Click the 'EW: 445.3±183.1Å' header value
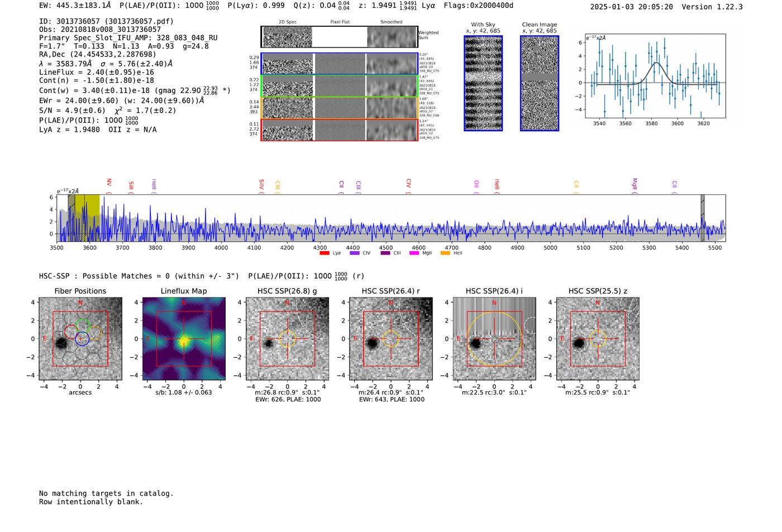 75,6
